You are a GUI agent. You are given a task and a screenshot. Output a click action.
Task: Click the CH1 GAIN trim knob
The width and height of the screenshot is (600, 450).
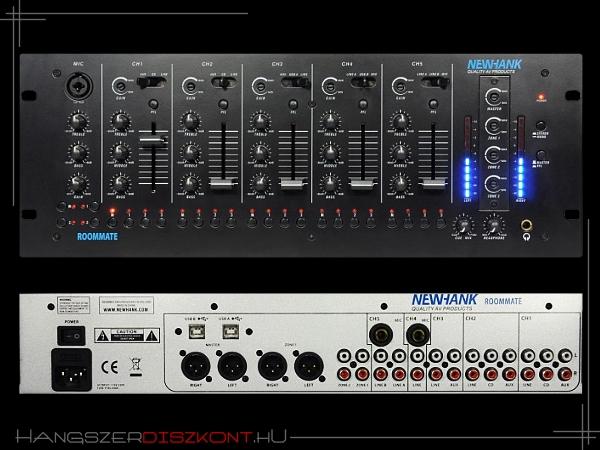coord(121,86)
